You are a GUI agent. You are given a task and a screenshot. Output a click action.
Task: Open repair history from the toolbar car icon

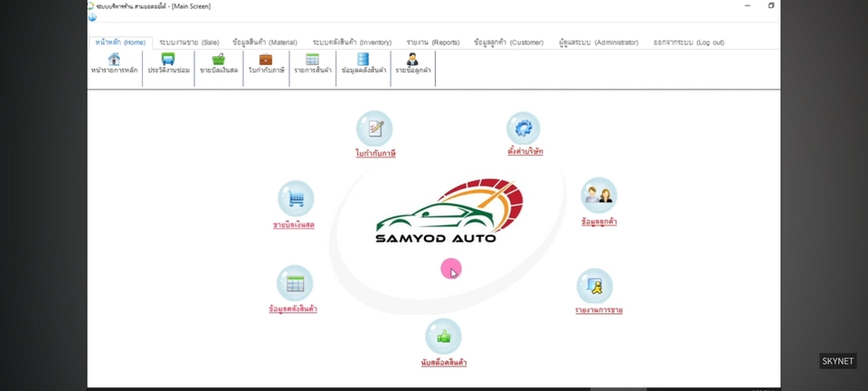coord(168,60)
